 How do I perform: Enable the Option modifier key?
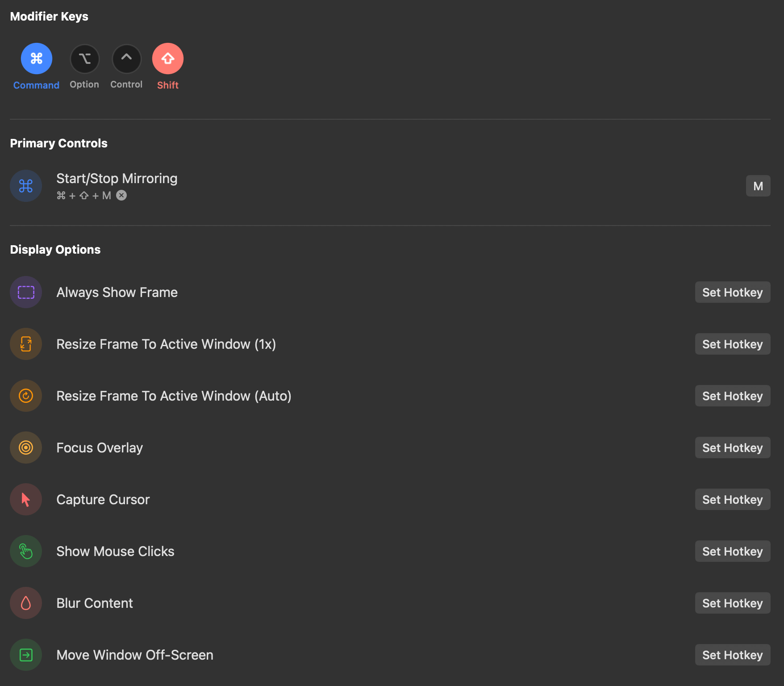click(x=84, y=59)
